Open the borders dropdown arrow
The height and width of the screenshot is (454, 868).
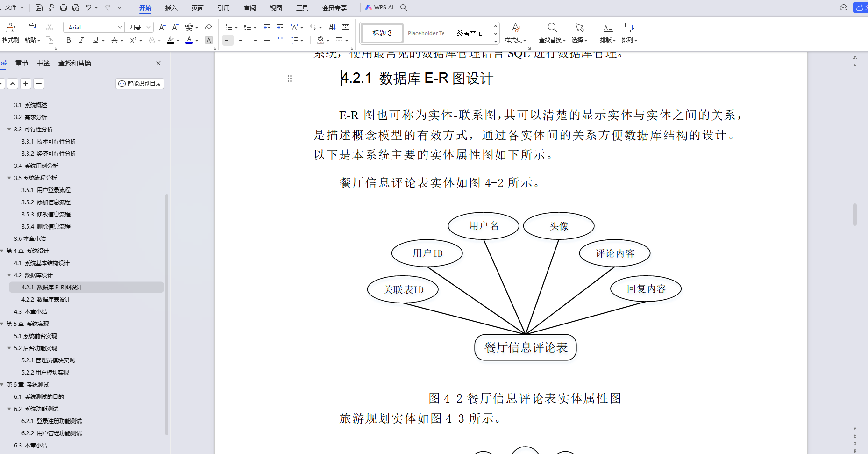coord(347,40)
